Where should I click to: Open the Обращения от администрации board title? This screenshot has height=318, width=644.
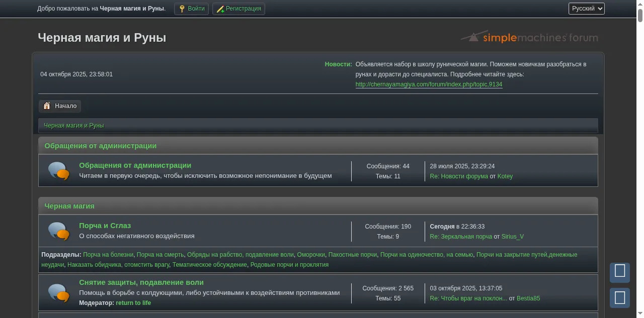point(135,165)
